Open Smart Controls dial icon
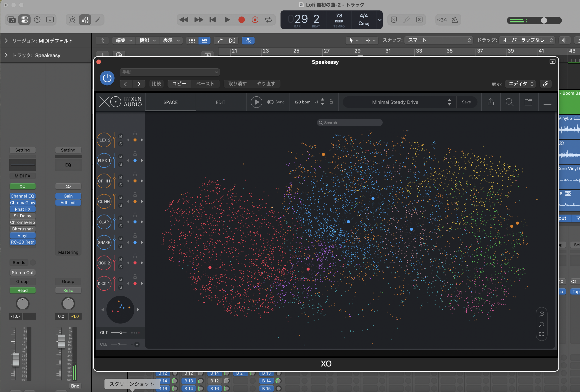580x392 pixels. point(72,20)
